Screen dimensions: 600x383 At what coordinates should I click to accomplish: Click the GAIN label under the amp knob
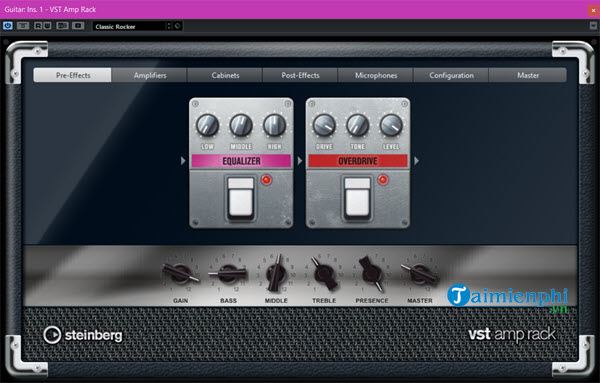click(180, 301)
